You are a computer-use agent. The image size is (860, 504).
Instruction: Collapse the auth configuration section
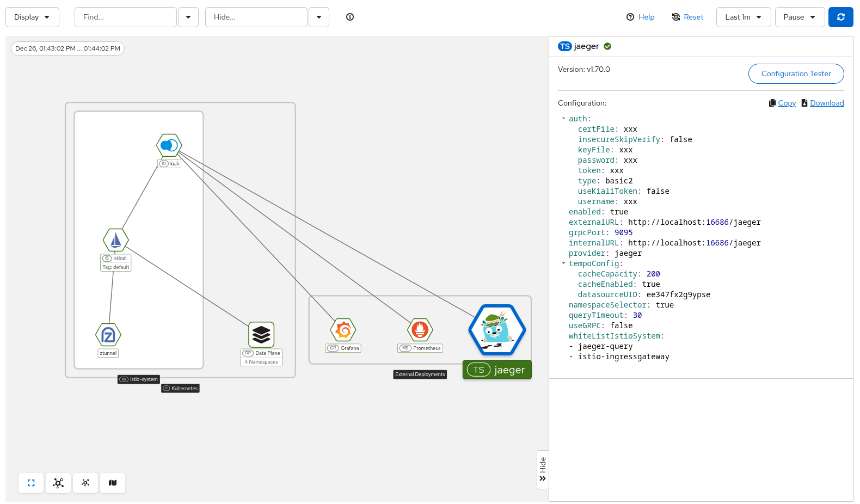[x=563, y=119]
